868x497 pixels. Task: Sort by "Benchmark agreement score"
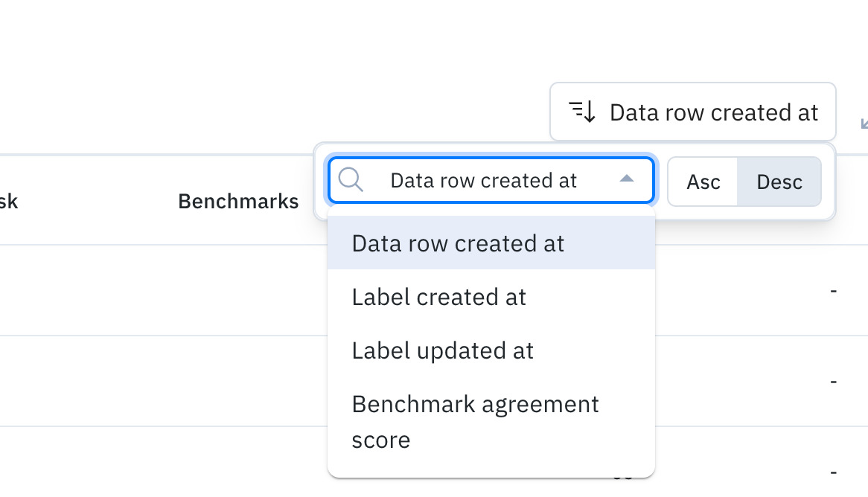[x=475, y=422]
